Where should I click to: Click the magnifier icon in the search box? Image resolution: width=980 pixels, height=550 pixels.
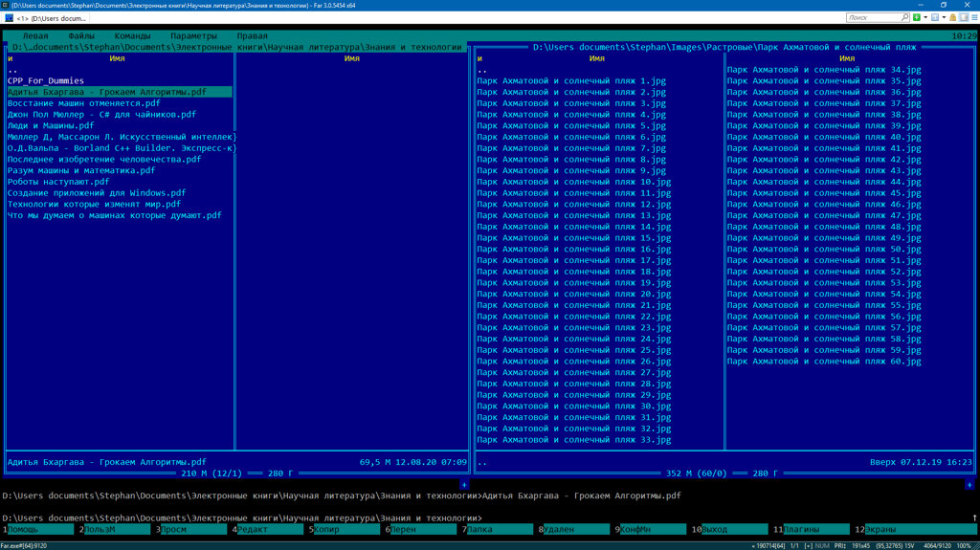(904, 17)
